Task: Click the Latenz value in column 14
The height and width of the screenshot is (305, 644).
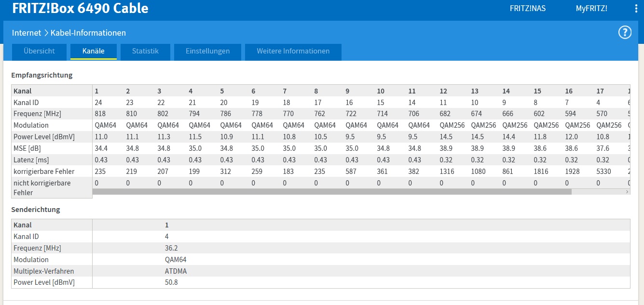Action: click(508, 160)
